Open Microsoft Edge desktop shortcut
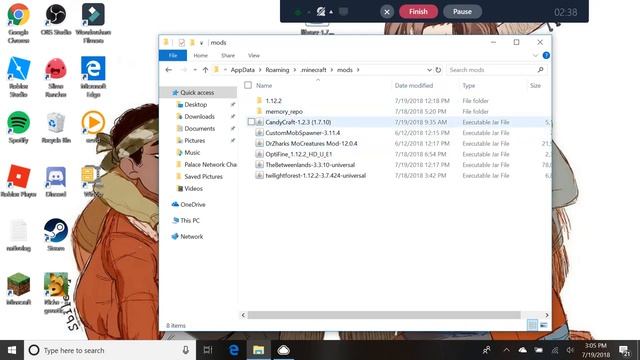 93,77
